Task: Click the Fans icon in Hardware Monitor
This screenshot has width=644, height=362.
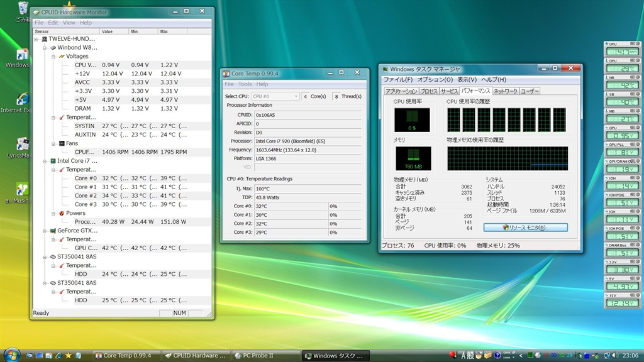Action: [62, 143]
